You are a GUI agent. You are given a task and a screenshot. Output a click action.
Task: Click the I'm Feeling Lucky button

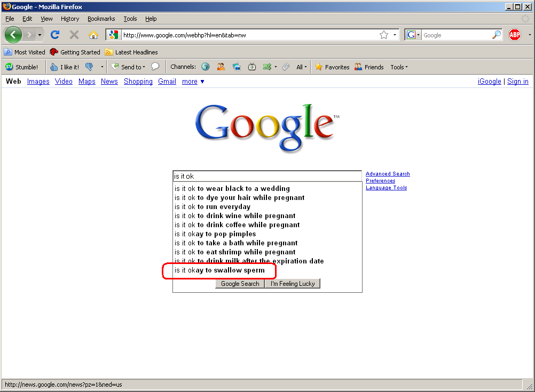pos(293,284)
